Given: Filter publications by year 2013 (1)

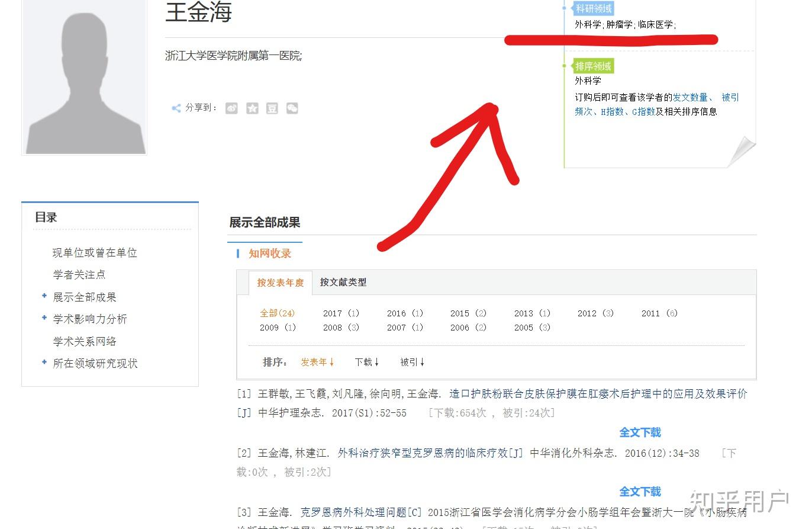Looking at the screenshot, I should [x=533, y=313].
